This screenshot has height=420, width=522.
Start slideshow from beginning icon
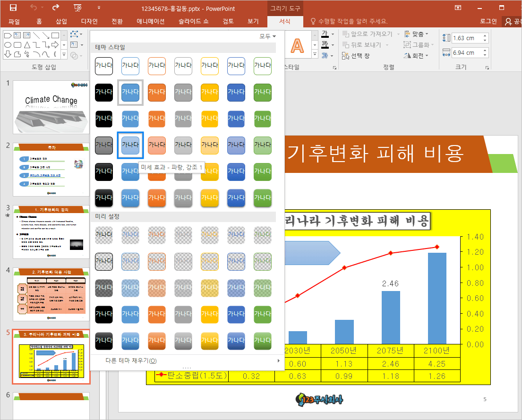pyautogui.click(x=77, y=8)
